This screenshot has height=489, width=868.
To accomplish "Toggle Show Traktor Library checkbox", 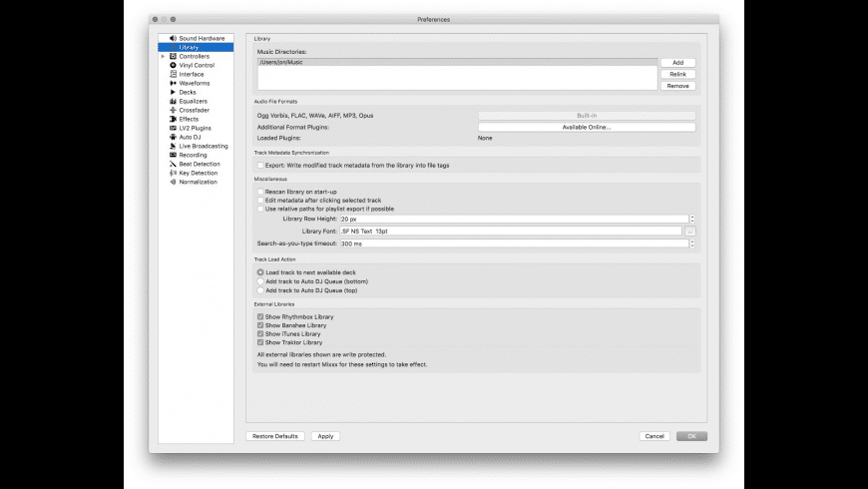I will point(260,342).
